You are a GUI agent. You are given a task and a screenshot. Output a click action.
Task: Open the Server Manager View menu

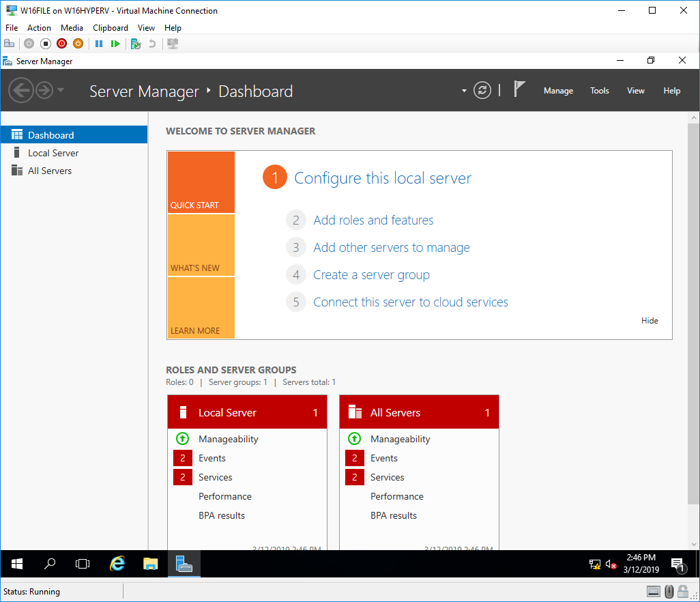(636, 91)
